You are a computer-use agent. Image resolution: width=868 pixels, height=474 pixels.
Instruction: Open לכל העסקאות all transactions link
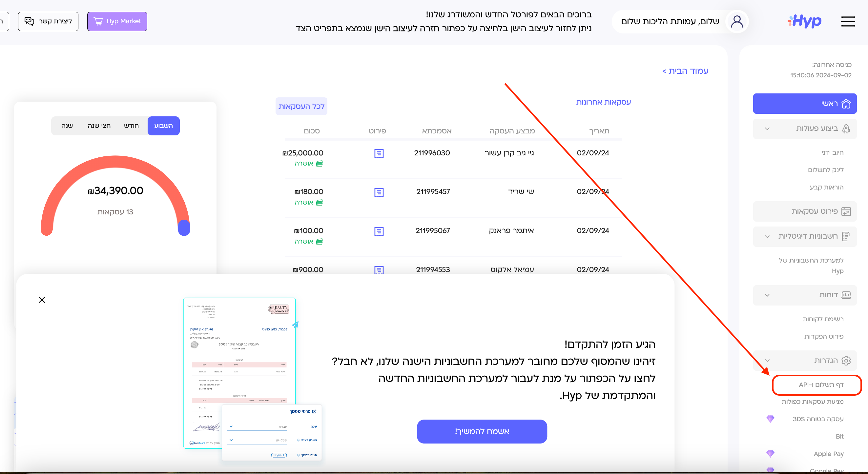coord(301,107)
